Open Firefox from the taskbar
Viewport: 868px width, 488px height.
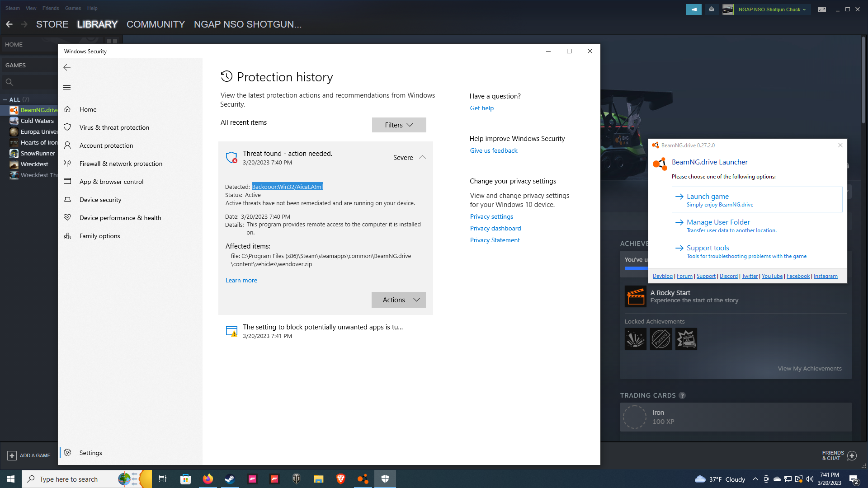[x=208, y=479]
